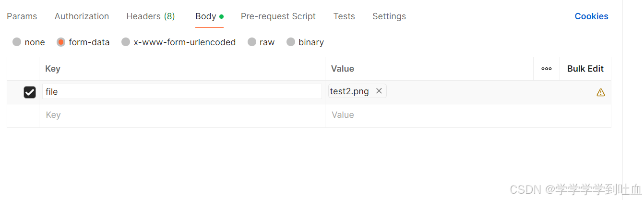Open the Settings tab

click(x=389, y=16)
